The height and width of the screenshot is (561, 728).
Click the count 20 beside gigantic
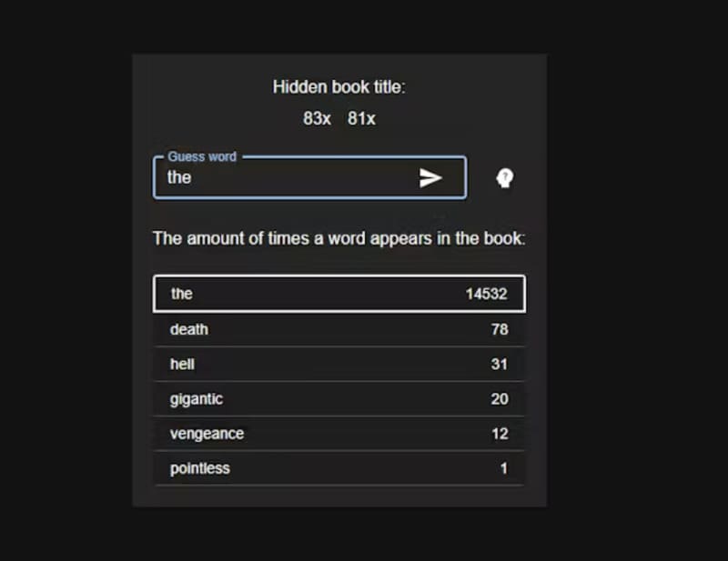point(500,399)
